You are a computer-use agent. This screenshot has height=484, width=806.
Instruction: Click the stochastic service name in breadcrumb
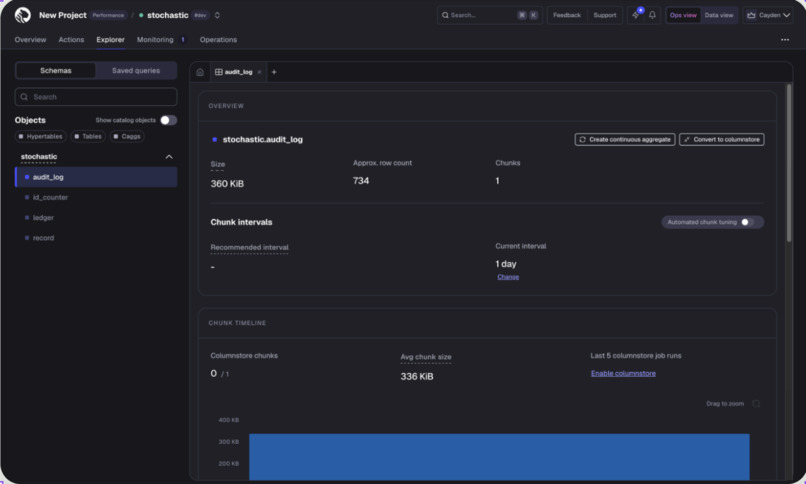168,15
